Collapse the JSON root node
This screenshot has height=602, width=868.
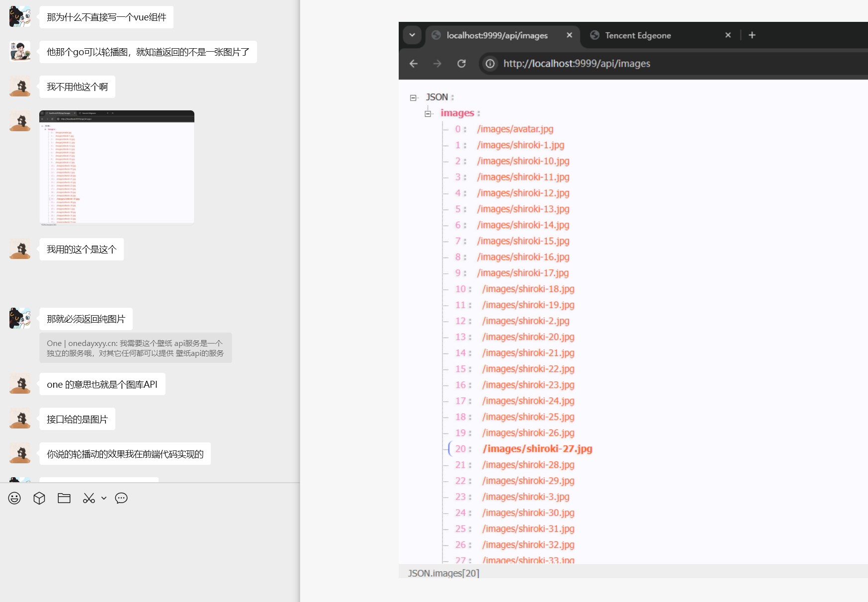[413, 98]
